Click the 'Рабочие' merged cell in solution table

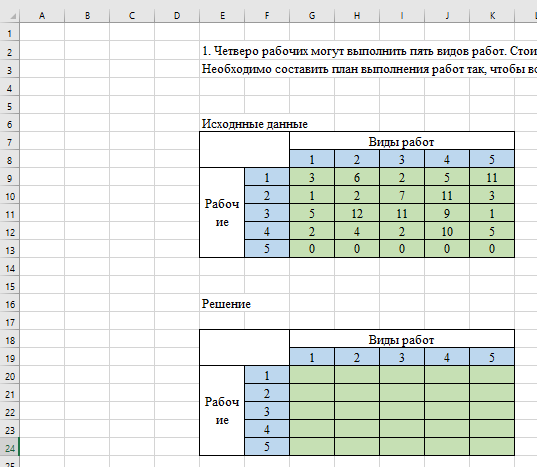222,411
